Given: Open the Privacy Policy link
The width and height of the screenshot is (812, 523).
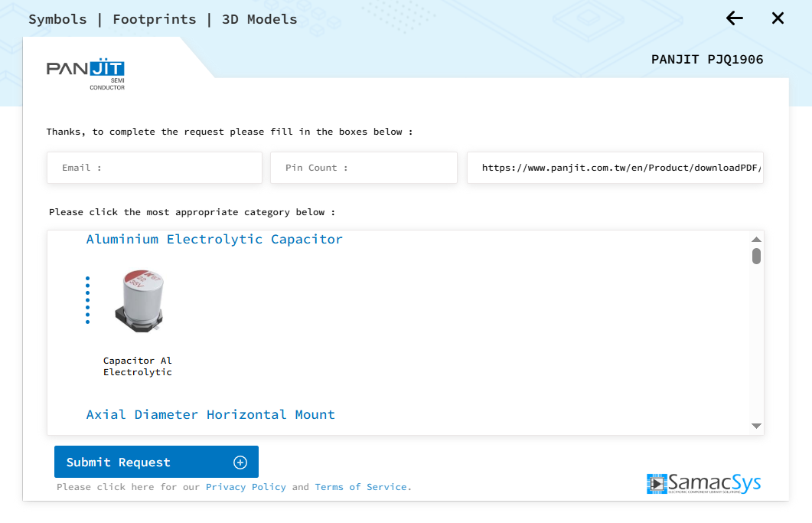Looking at the screenshot, I should point(246,487).
